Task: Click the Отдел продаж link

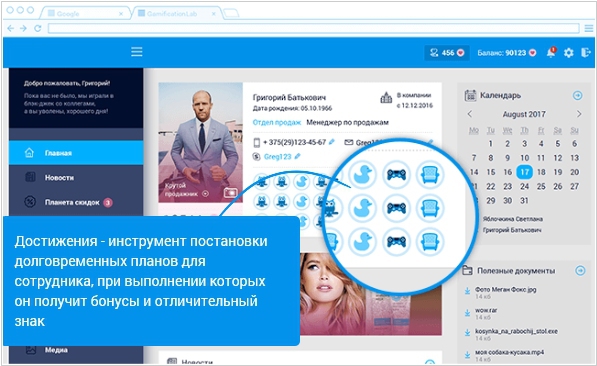Action: 277,122
